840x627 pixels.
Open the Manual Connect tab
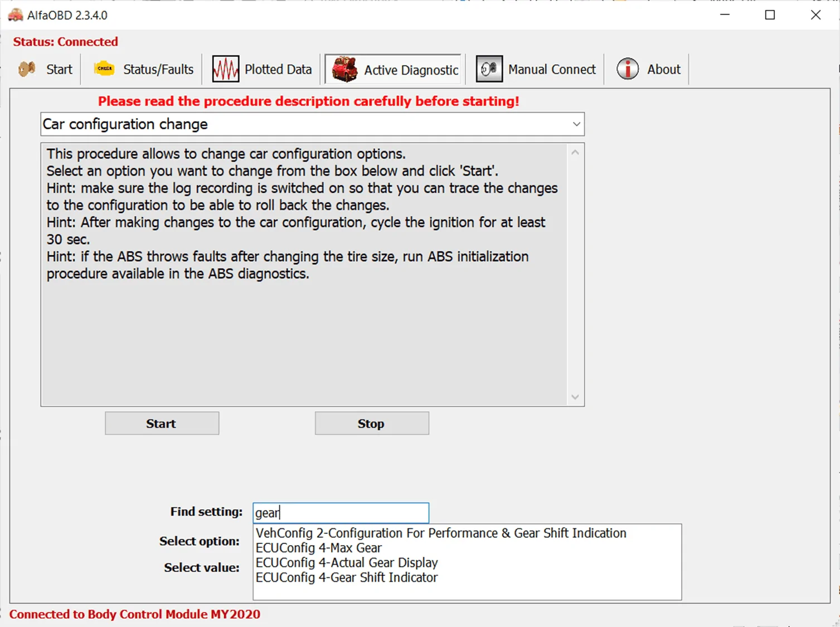tap(536, 69)
